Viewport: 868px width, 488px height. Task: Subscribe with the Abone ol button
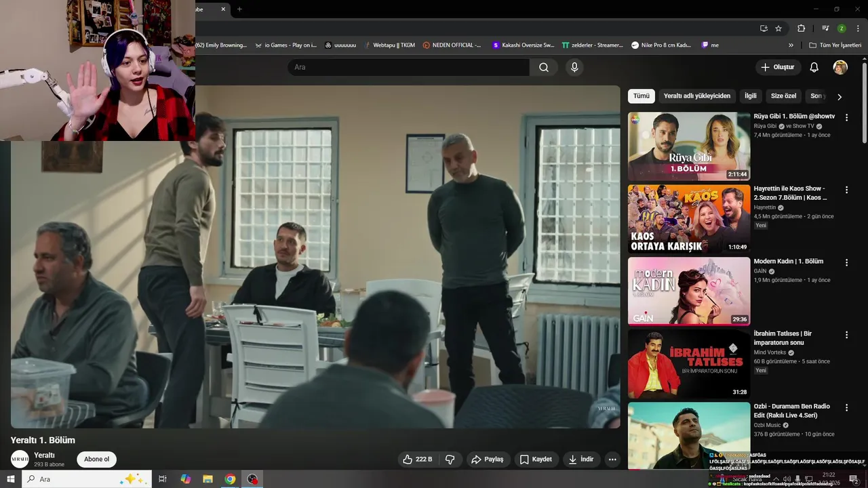[97, 460]
